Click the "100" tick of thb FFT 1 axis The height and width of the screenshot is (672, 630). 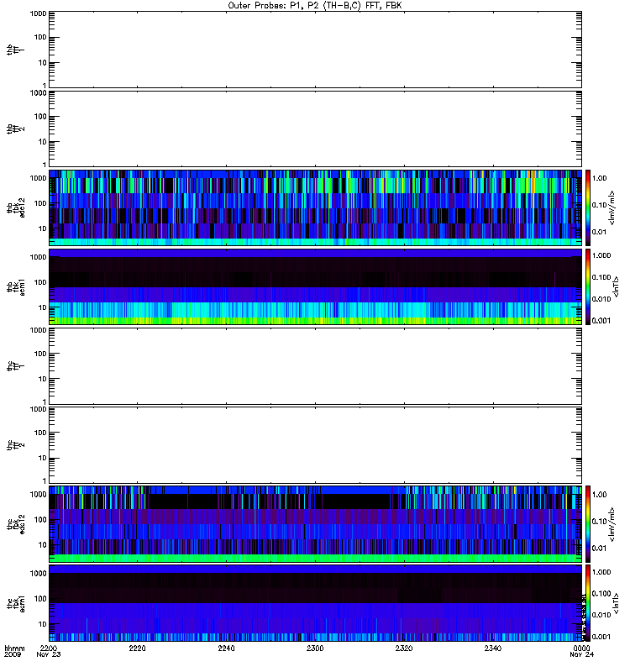(x=40, y=37)
